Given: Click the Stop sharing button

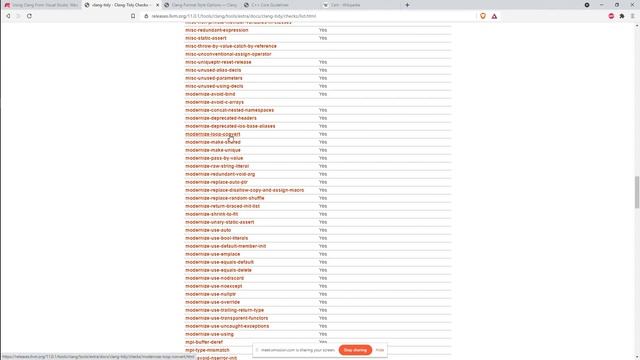Looking at the screenshot, I should click(355, 350).
